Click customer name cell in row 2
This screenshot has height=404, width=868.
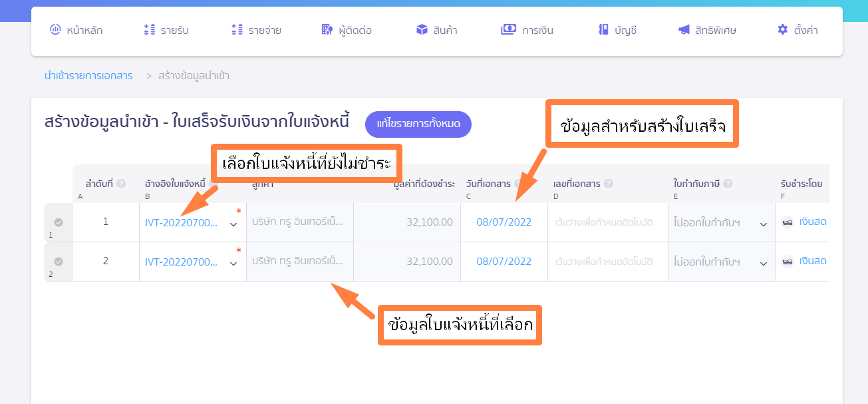(x=300, y=262)
